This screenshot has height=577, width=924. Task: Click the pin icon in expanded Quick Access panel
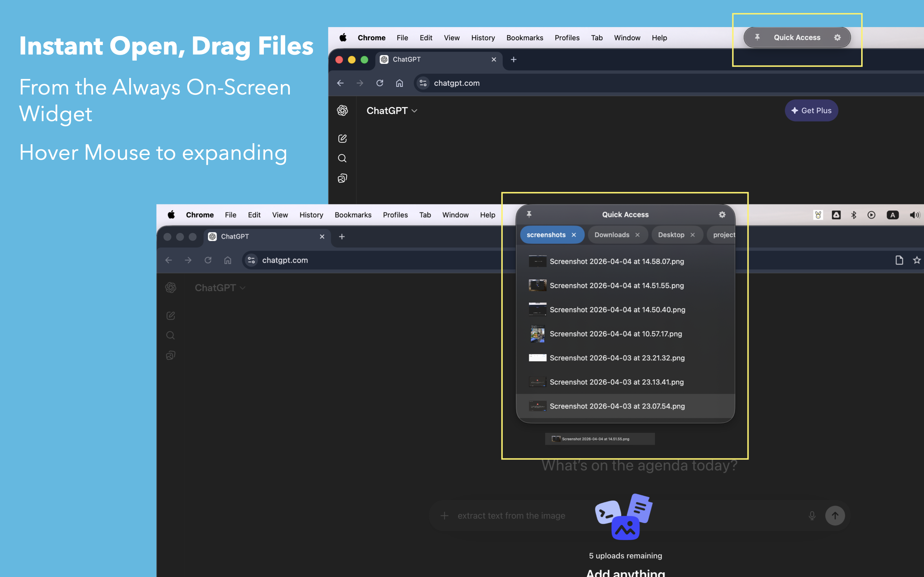529,215
